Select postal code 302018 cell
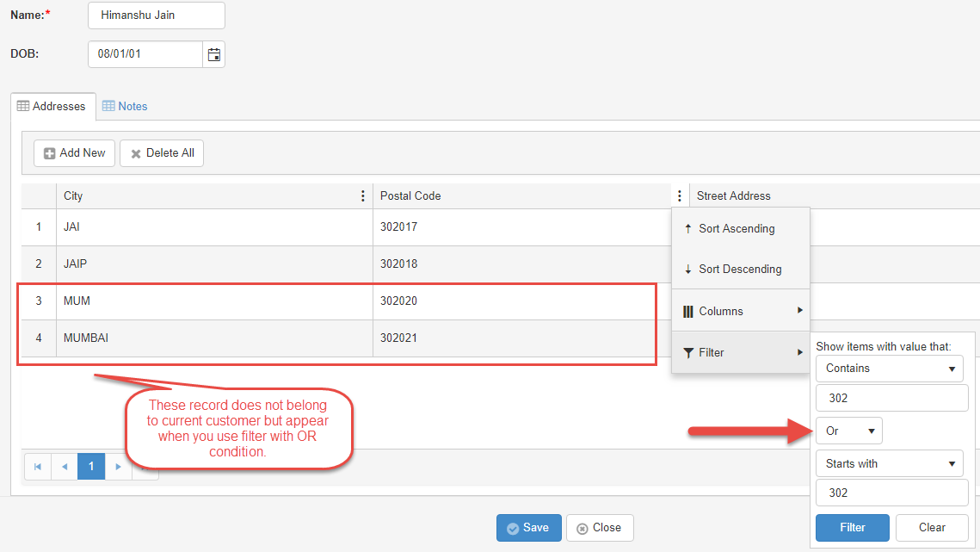Viewport: 980px width, 552px height. [522, 264]
